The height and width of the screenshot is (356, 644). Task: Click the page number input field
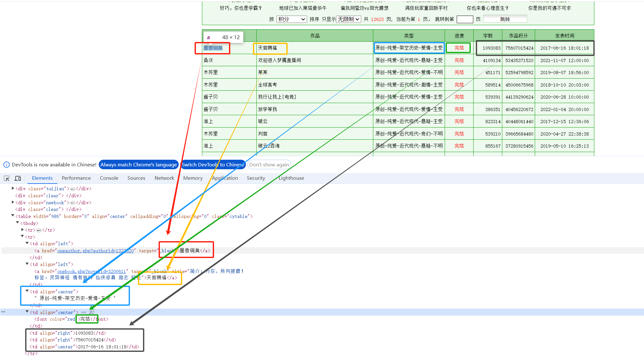465,19
